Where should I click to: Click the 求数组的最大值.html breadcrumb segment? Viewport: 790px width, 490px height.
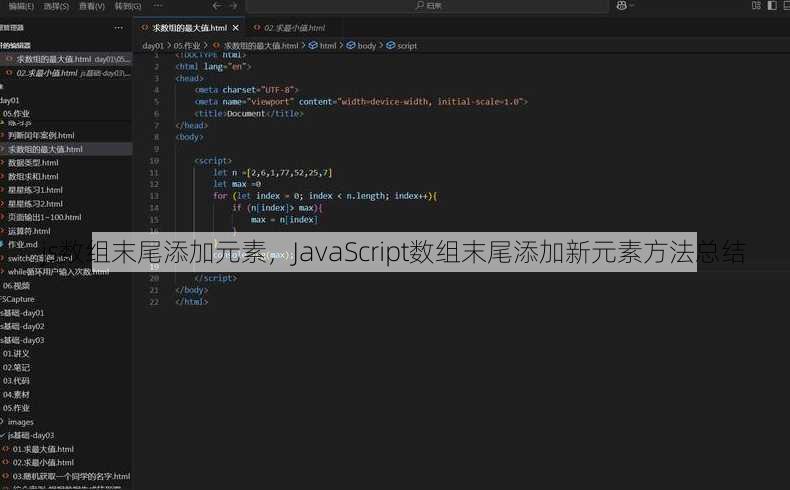(261, 45)
